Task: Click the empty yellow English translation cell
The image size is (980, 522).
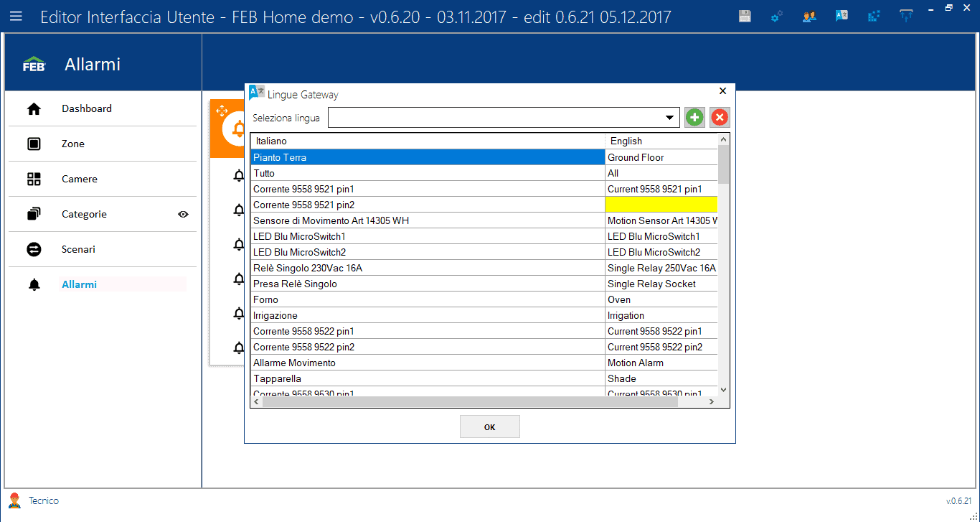Action: 661,205
